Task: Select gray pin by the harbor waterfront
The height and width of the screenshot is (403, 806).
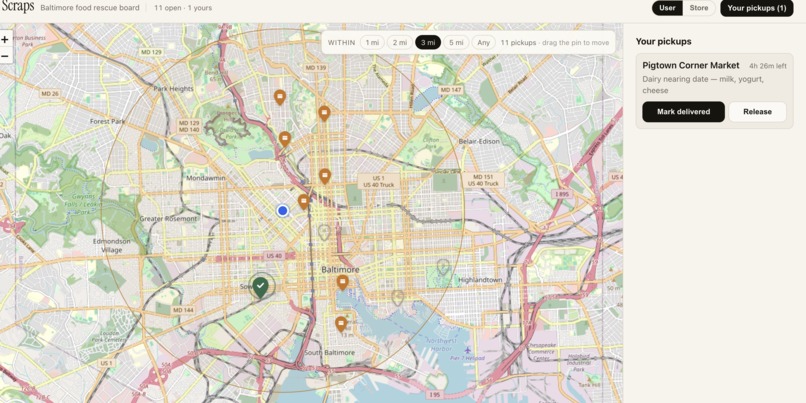Action: coord(397,297)
